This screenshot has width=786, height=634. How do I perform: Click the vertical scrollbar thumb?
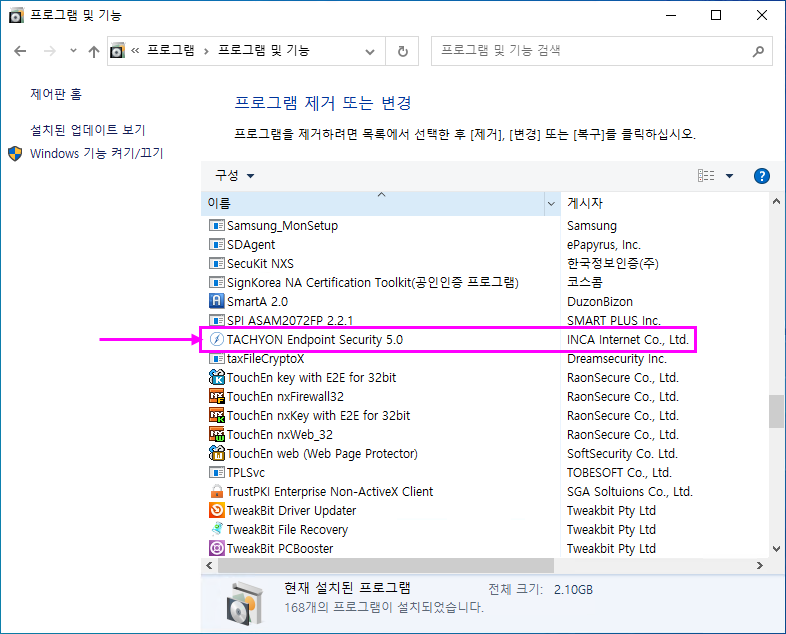tap(776, 411)
